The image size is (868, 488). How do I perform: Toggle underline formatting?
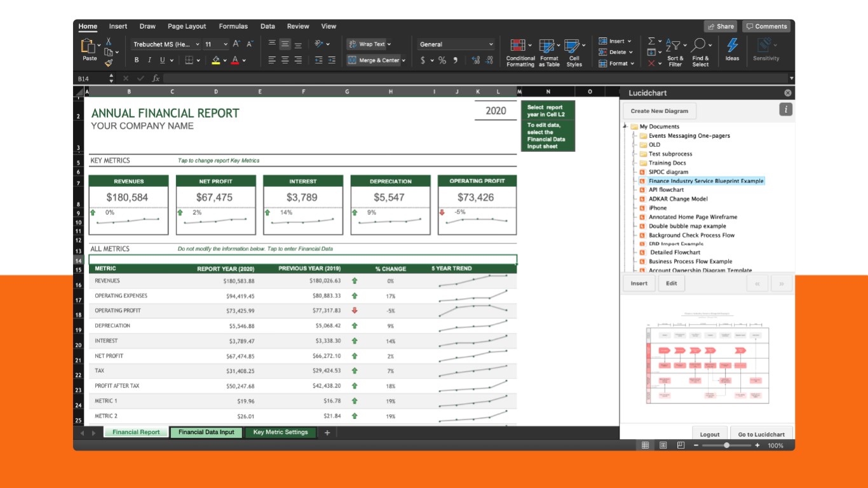[x=162, y=60]
